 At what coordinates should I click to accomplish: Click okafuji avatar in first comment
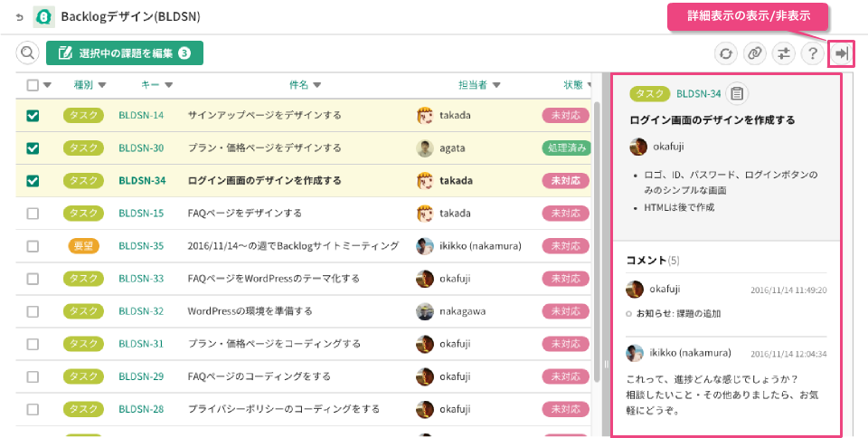click(635, 289)
